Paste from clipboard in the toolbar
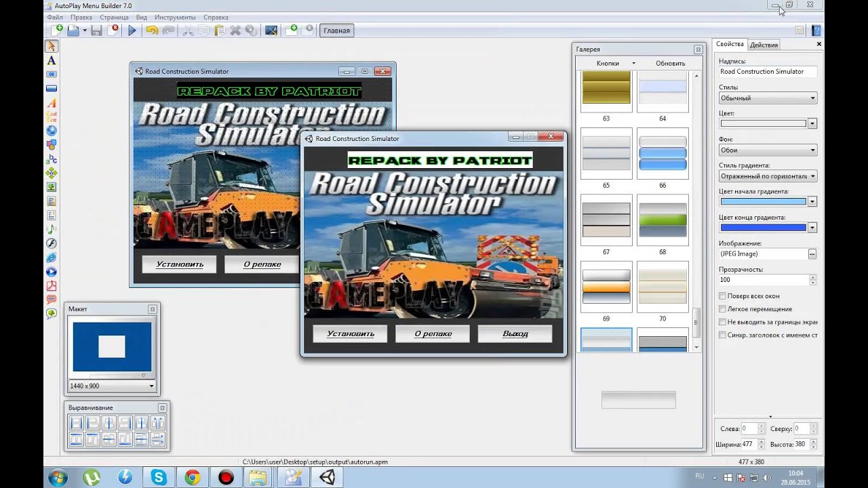 click(x=219, y=30)
